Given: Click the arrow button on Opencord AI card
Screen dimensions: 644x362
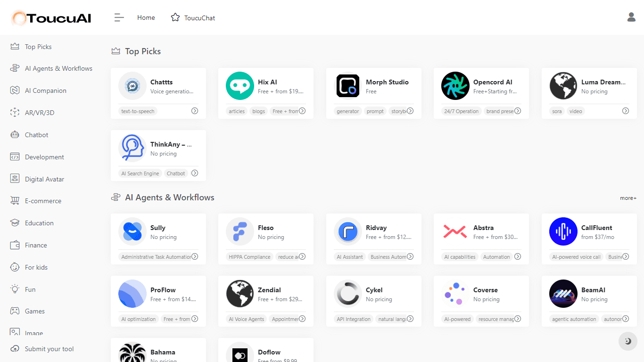Looking at the screenshot, I should (518, 111).
